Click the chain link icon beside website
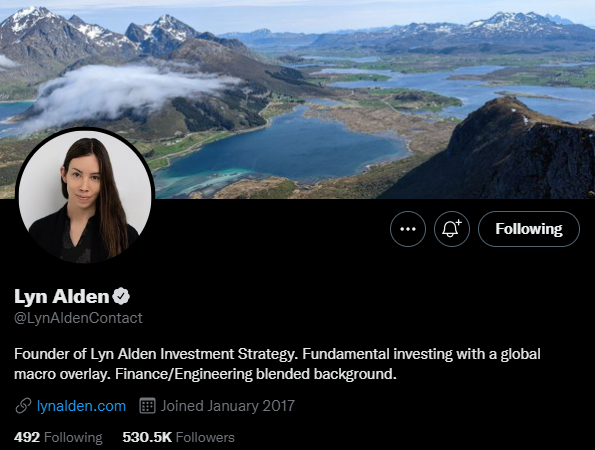Image resolution: width=595 pixels, height=450 pixels. tap(23, 406)
